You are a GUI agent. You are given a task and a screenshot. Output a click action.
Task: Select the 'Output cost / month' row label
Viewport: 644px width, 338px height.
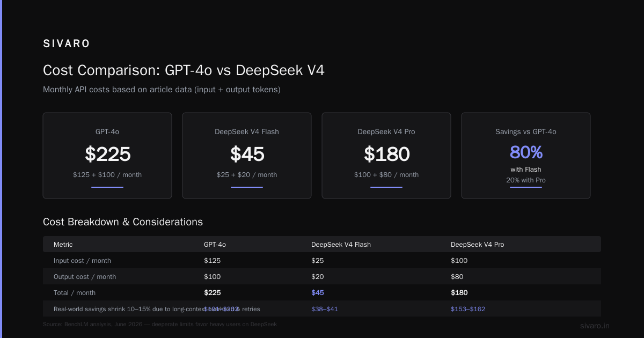85,276
